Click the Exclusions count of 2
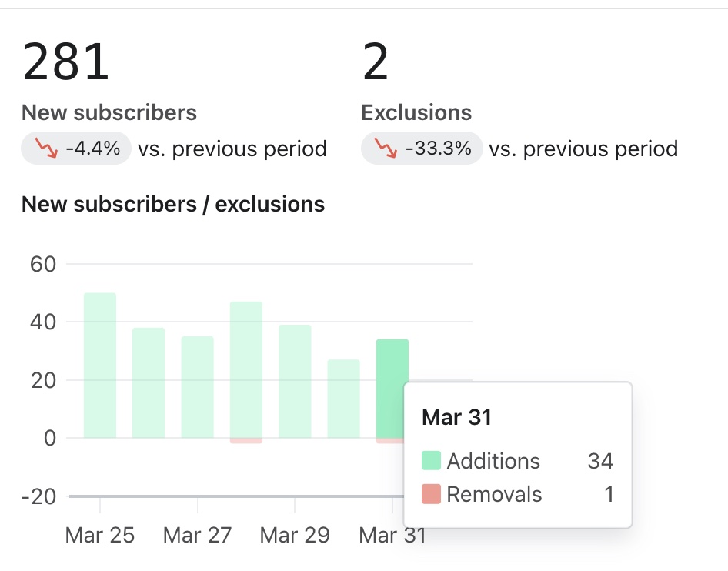The width and height of the screenshot is (728, 571). pyautogui.click(x=376, y=62)
